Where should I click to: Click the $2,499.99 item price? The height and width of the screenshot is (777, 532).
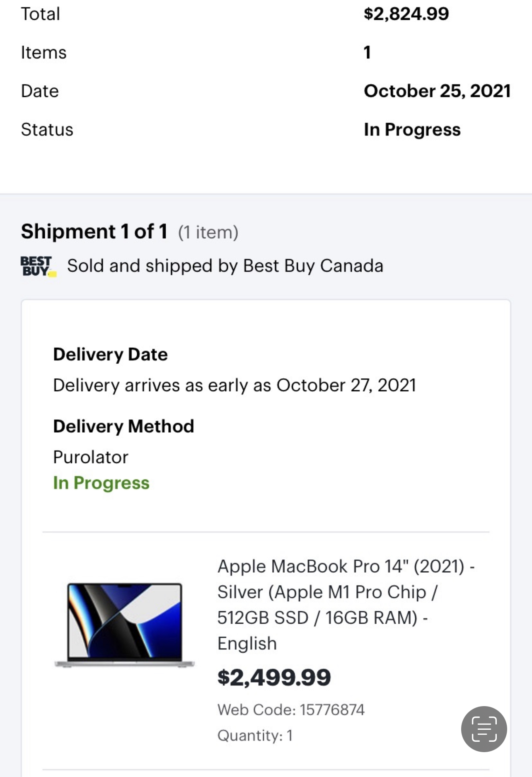point(274,677)
